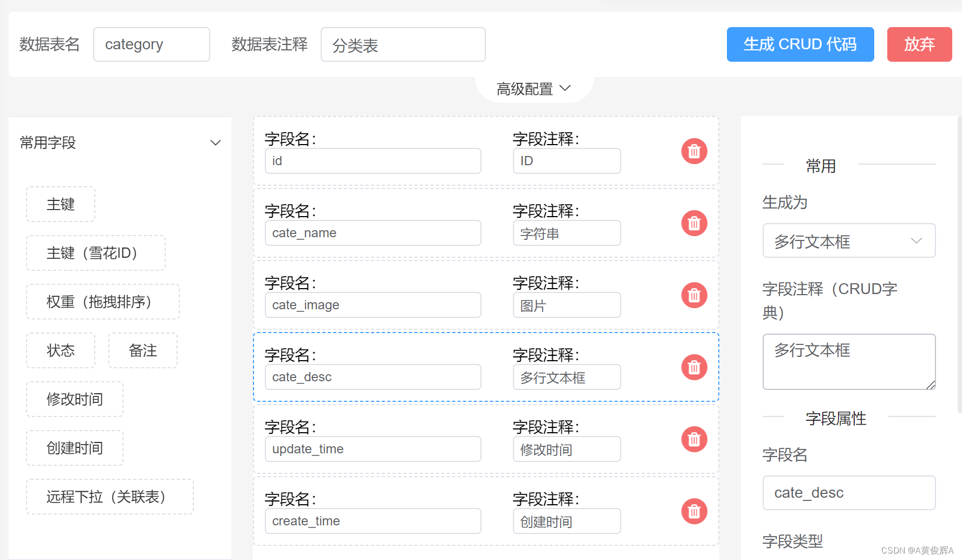
Task: Edit the 多行文本框 comment in the field list
Action: 567,377
